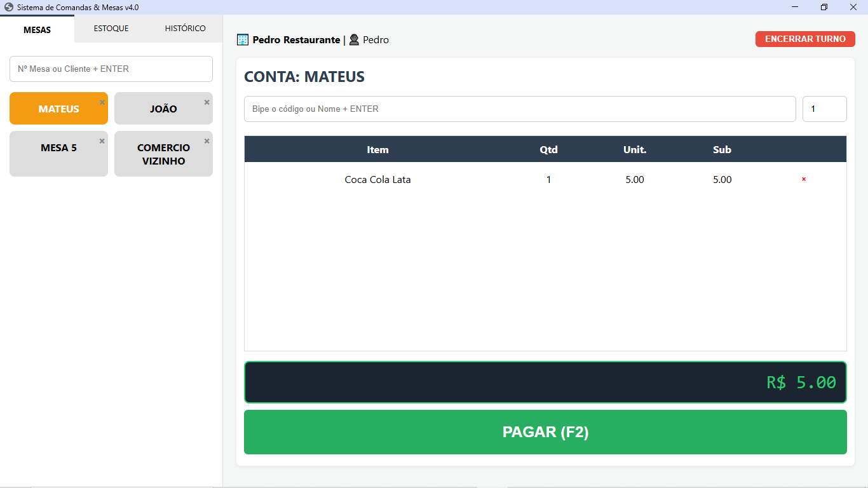
Task: Close the COMERCIO VIZINHO card
Action: click(207, 141)
